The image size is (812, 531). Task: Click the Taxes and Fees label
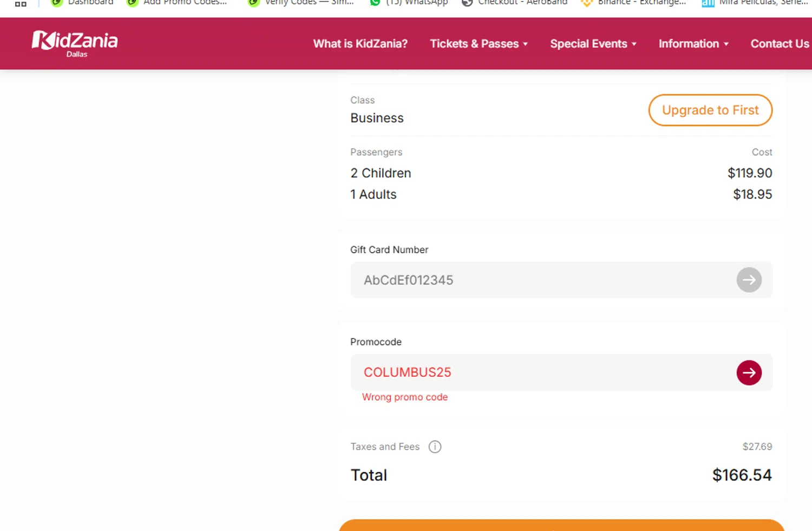click(385, 447)
